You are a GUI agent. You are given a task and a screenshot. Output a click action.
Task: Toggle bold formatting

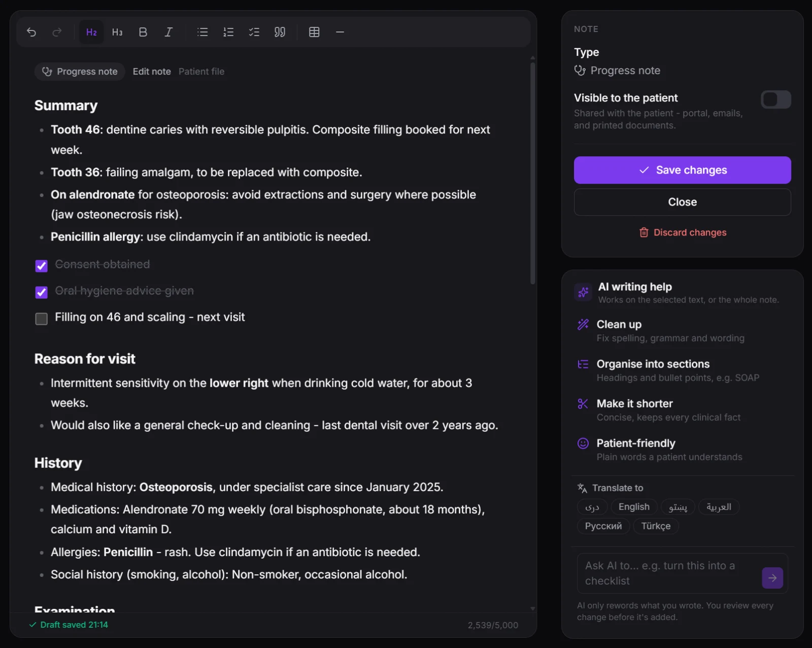point(143,32)
